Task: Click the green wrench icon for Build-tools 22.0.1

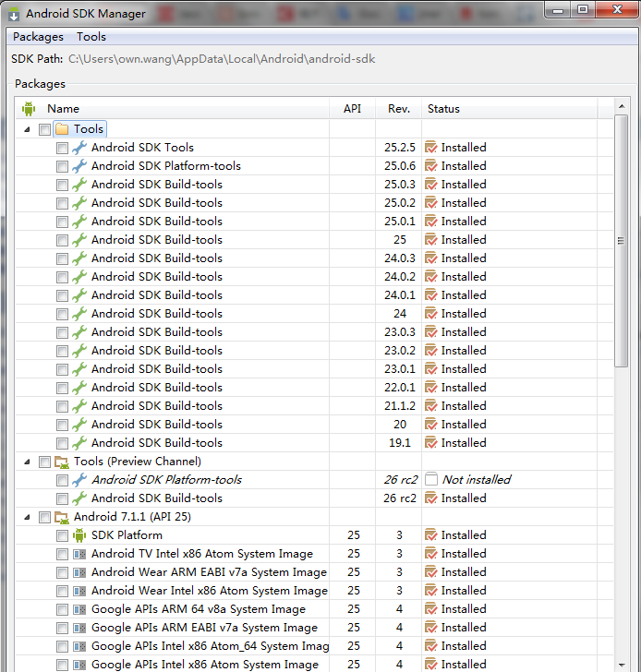Action: coord(79,388)
